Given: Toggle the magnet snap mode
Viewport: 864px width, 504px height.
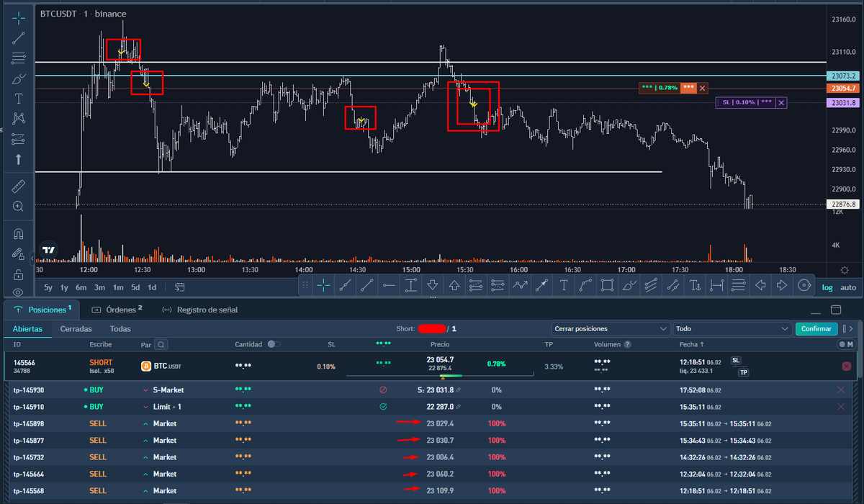Looking at the screenshot, I should click(x=19, y=234).
